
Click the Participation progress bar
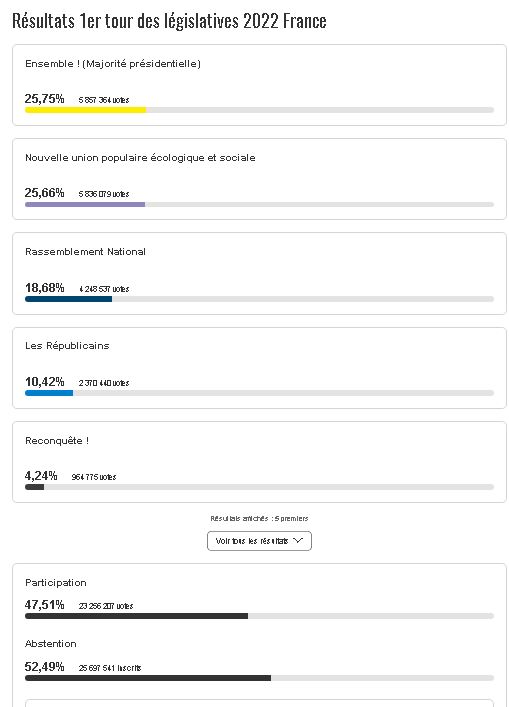[259, 616]
